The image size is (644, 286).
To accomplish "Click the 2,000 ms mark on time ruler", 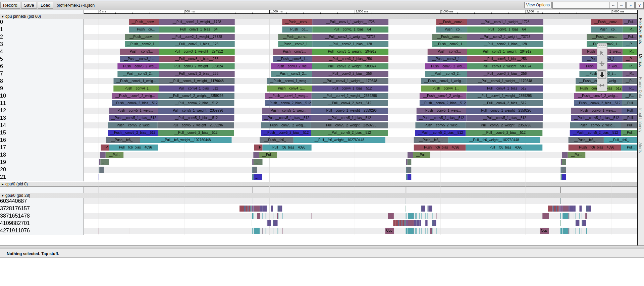I will coord(447,11).
